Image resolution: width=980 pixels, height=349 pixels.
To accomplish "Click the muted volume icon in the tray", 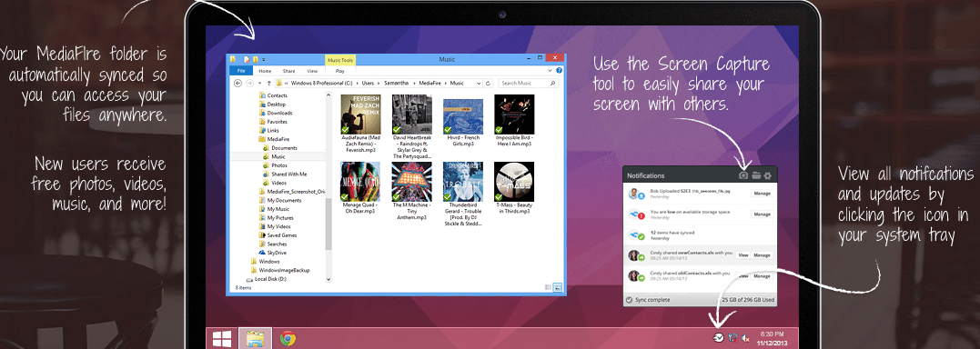I will point(746,338).
